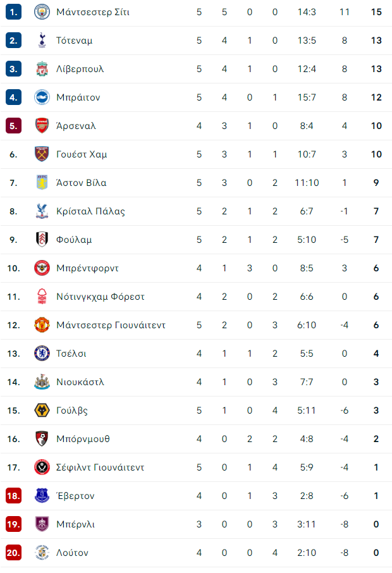Select the maroon rank 5 badge
392x573 pixels.
[x=13, y=126]
